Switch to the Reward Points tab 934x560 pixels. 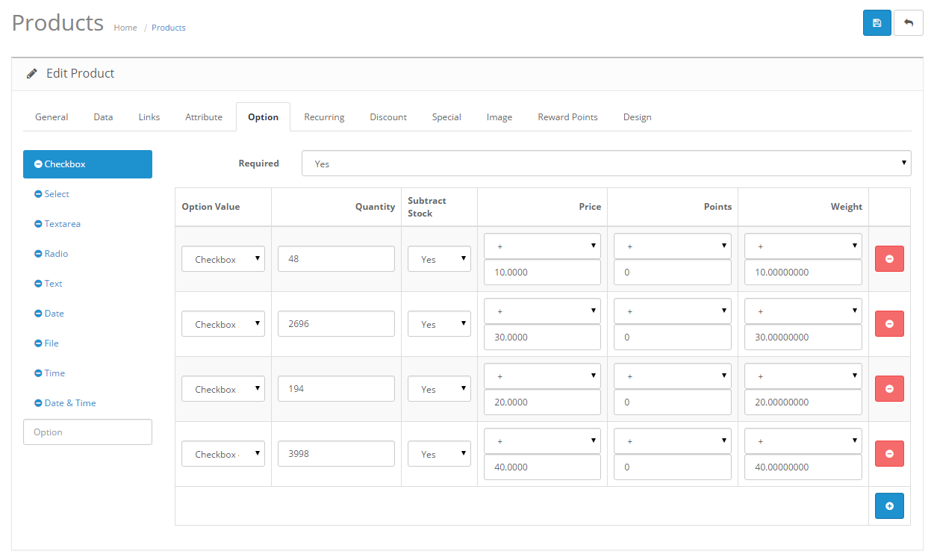pyautogui.click(x=567, y=116)
